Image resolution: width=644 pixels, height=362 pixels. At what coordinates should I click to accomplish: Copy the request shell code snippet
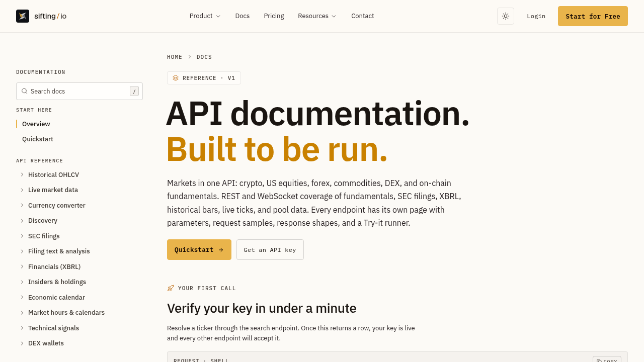[607, 361]
